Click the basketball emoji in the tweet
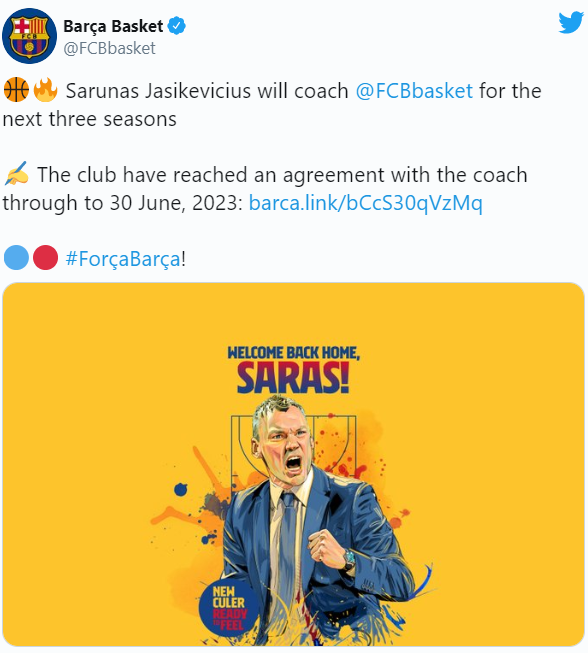The height and width of the screenshot is (653, 588). click(16, 90)
